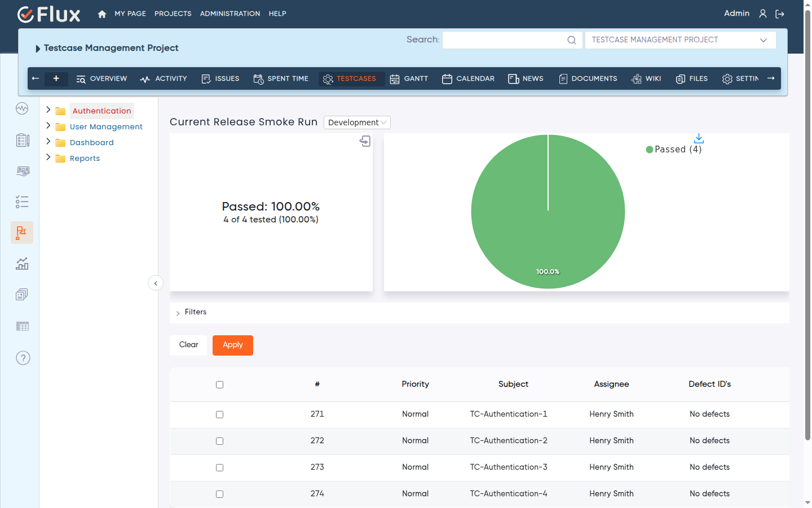
Task: Open the help question mark sidebar icon
Action: tap(23, 358)
